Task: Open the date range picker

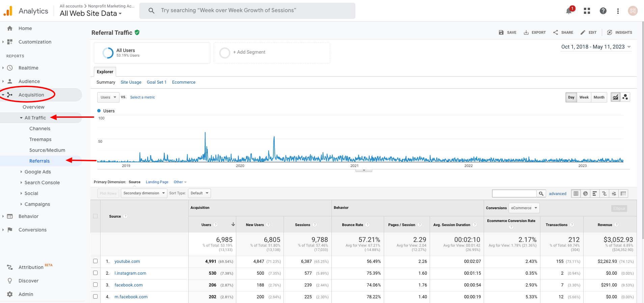Action: [x=596, y=47]
